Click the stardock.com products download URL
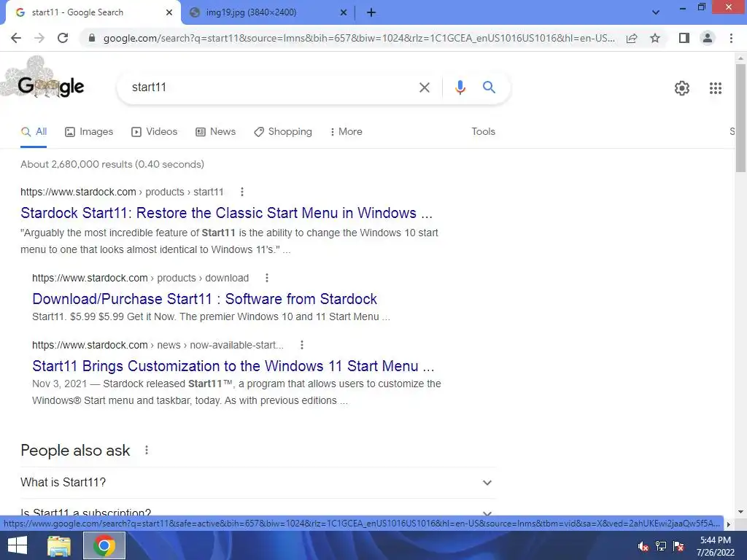The height and width of the screenshot is (560, 747). pos(141,278)
